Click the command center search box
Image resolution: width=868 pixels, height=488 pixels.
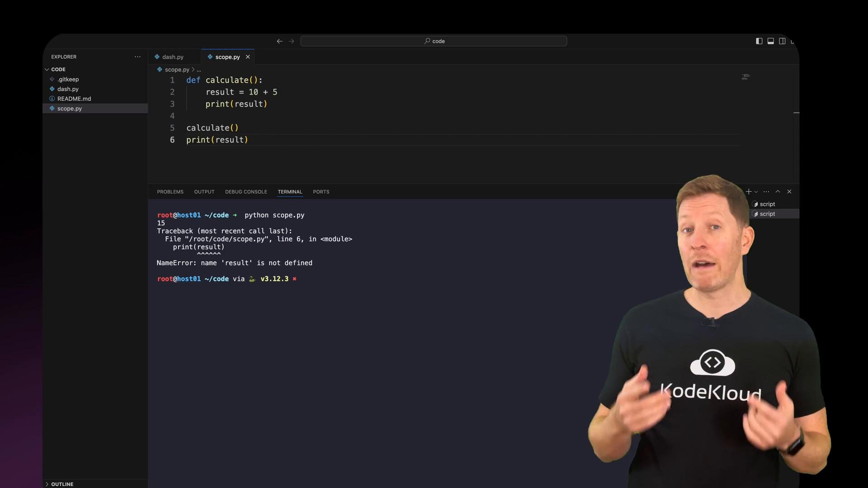[x=434, y=41]
